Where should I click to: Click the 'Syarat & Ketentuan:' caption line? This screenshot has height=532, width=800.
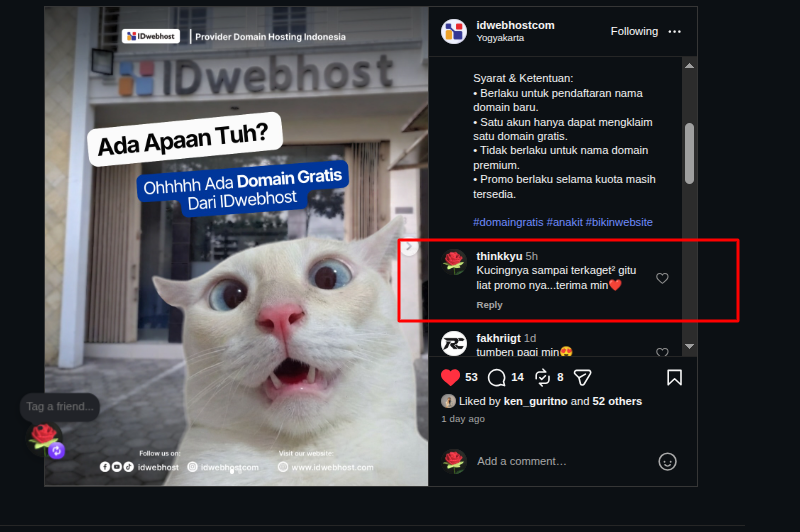click(x=523, y=78)
